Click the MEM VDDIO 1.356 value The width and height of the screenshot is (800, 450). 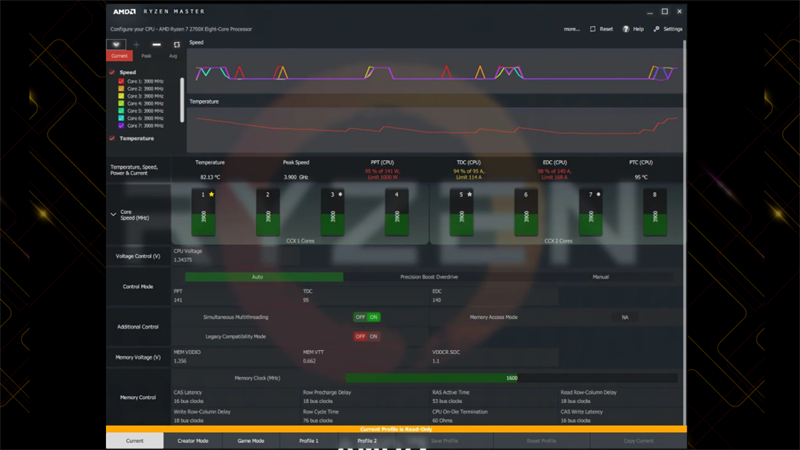click(180, 361)
